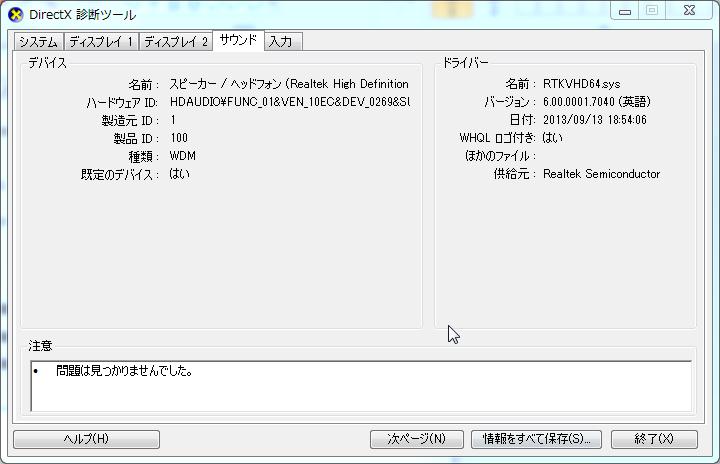Select device name スピーカー / ヘッドフォン text
Viewport: 720px width, 464px height.
click(x=289, y=84)
